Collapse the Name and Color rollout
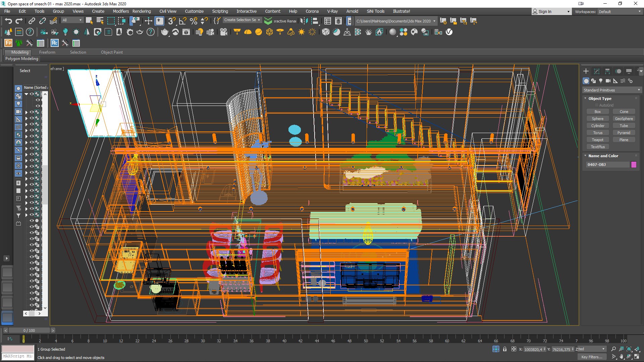The width and height of the screenshot is (644, 362). tap(603, 156)
